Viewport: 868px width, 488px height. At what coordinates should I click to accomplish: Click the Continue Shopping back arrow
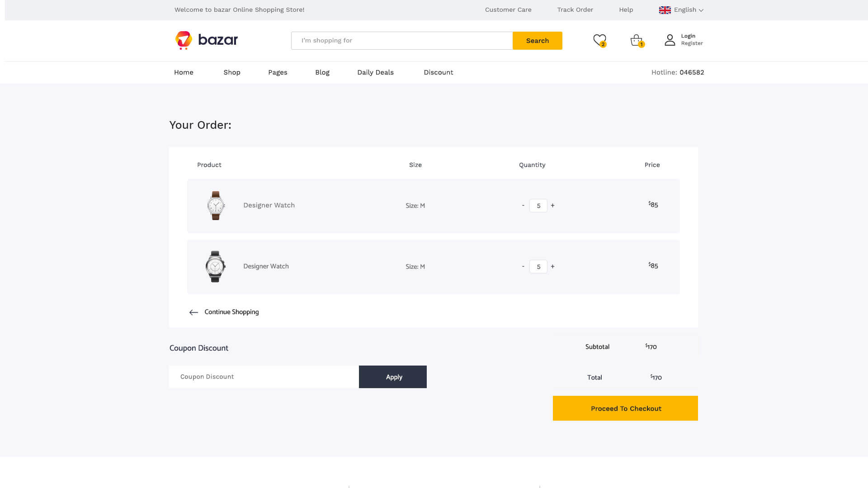pyautogui.click(x=193, y=312)
